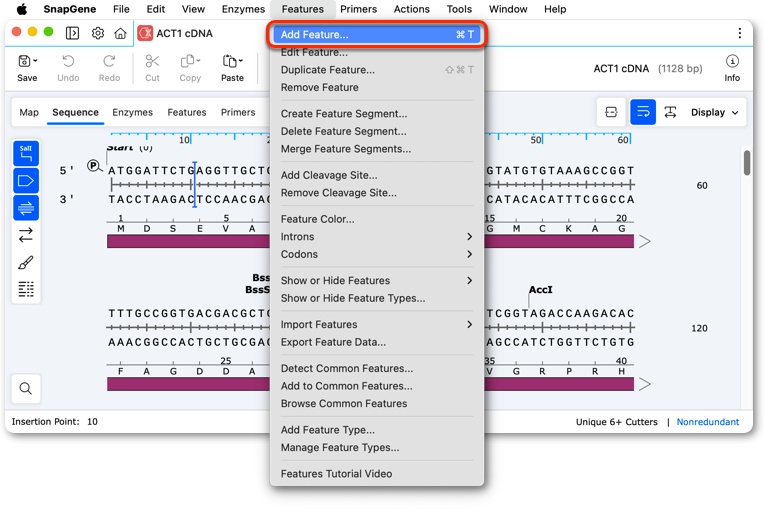Choose Add Feature… from the menu

[x=377, y=35]
